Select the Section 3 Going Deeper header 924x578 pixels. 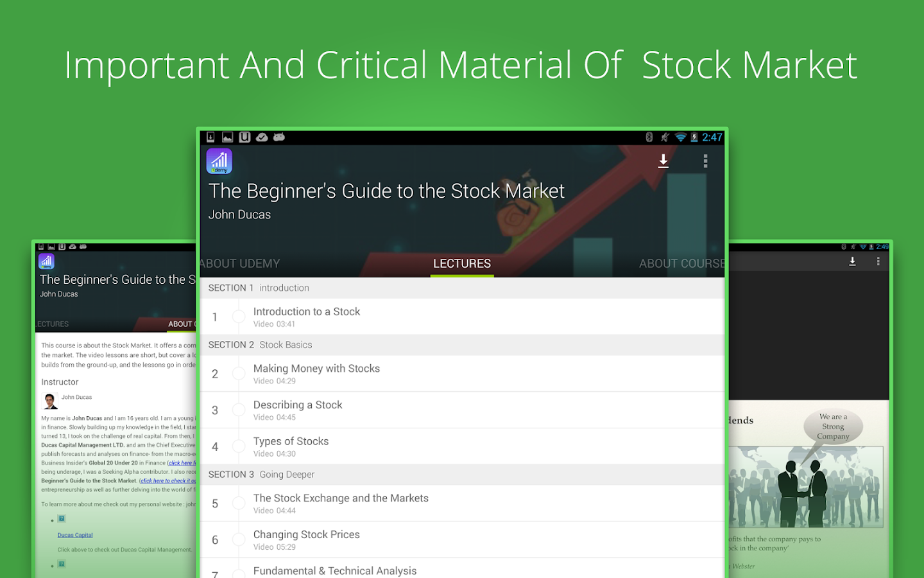[462, 475]
